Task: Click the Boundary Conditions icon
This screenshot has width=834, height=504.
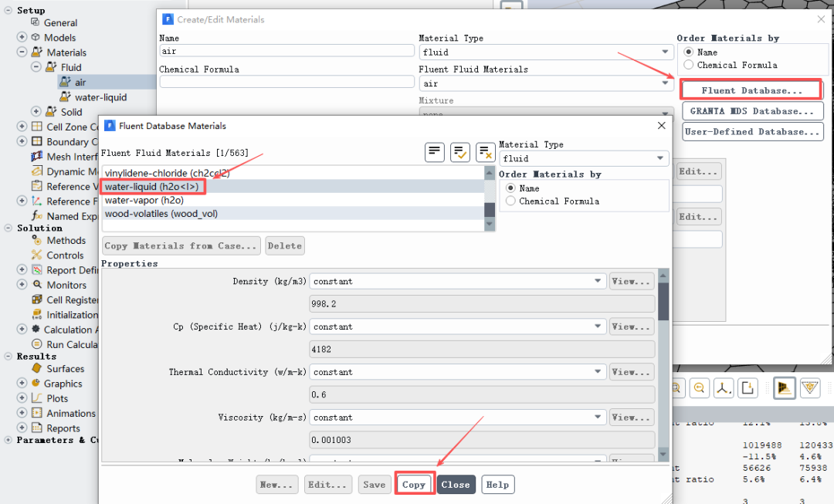Action: point(37,141)
